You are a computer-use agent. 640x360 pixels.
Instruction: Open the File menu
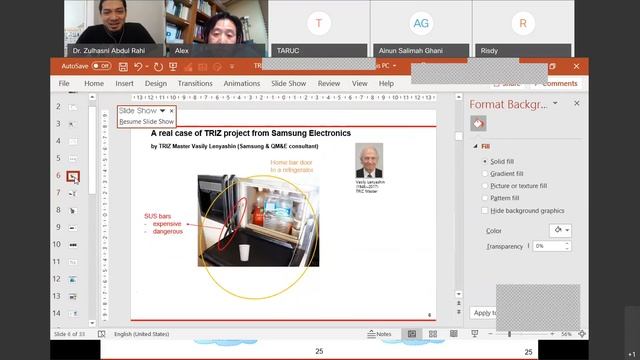point(64,83)
